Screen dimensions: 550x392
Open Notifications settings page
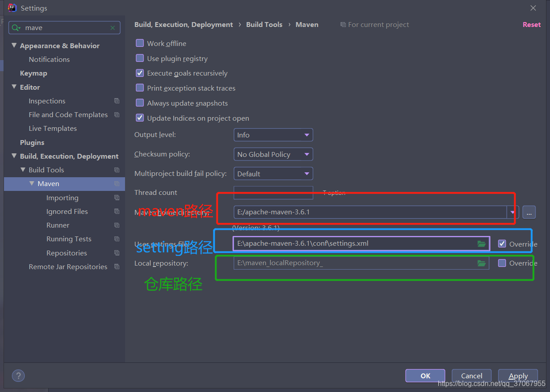pos(49,59)
